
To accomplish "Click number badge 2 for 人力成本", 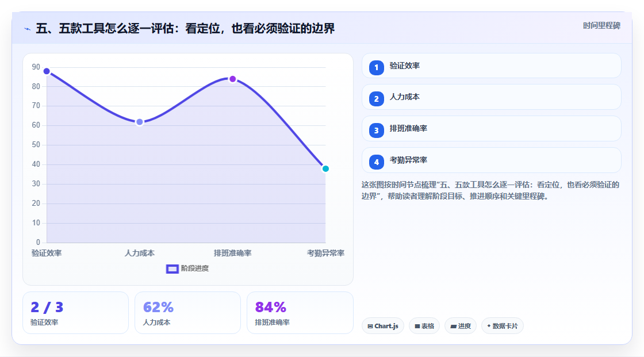I will click(x=376, y=99).
